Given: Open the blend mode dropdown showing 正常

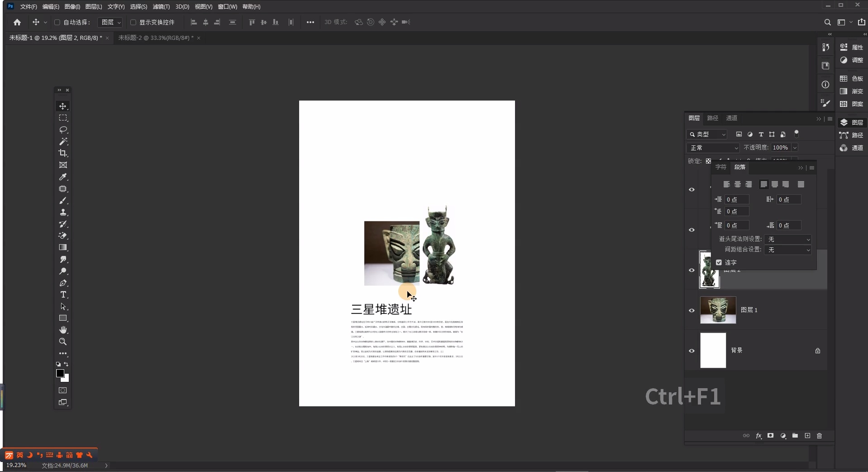Looking at the screenshot, I should 713,148.
